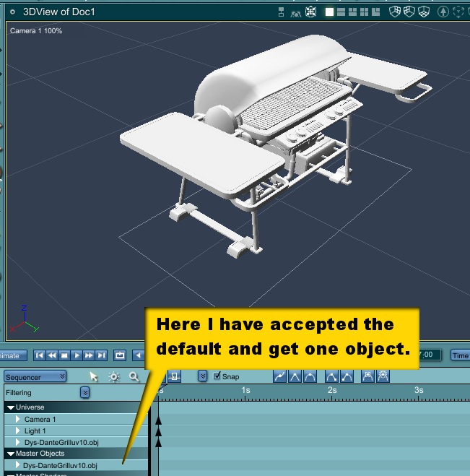
Task: Toggle the Snap checkbox
Action: [217, 376]
